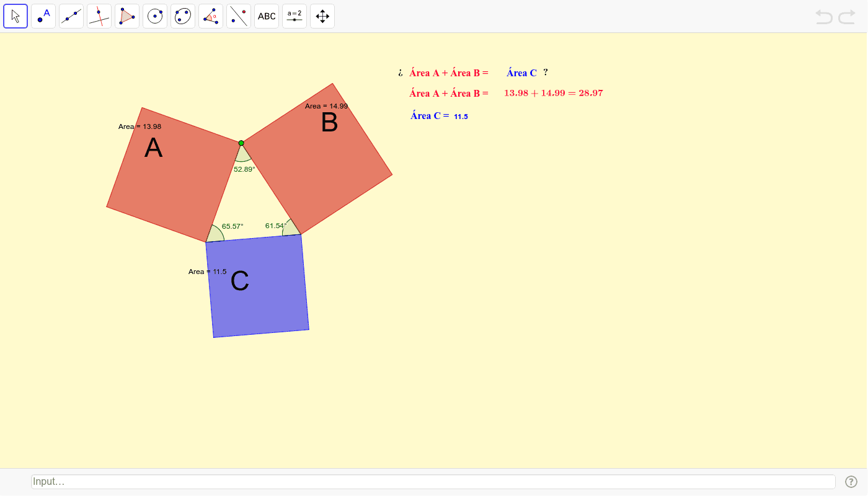Viewport: 868px width, 496px height.
Task: Select the ABC Text tool
Action: (267, 16)
